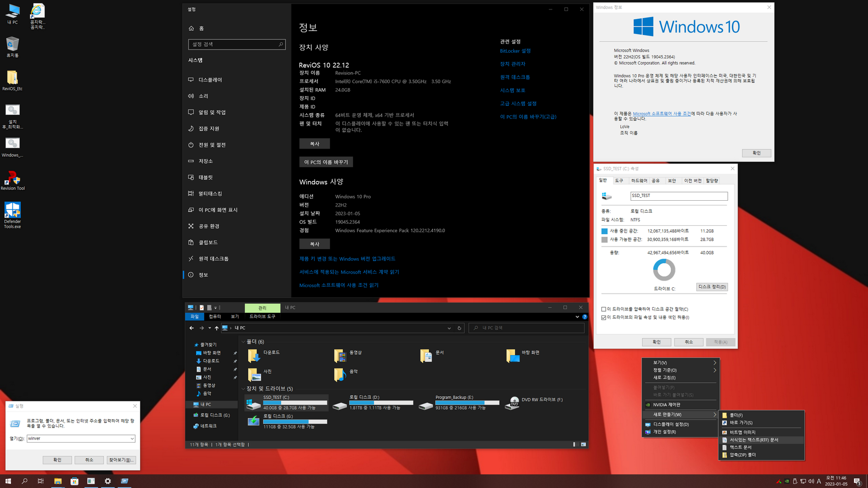Select the 동영상 folder icon in Explorer
Viewport: 868px width, 488px height.
340,356
